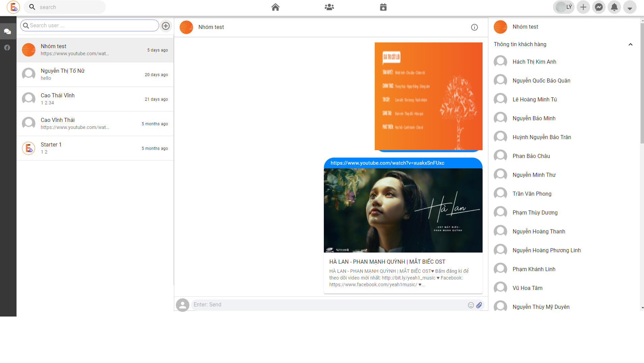Focus the Enter: Send message field
This screenshot has width=644, height=363.
329,305
